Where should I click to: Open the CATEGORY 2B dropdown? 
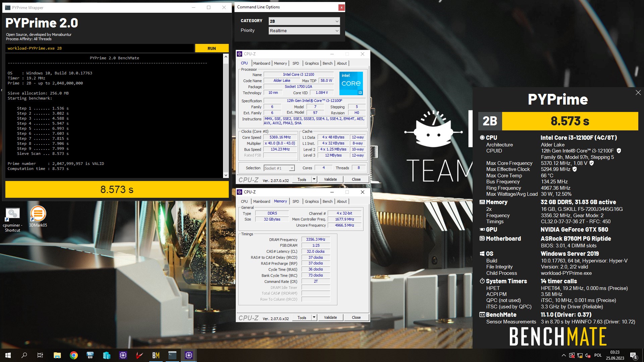pyautogui.click(x=304, y=21)
